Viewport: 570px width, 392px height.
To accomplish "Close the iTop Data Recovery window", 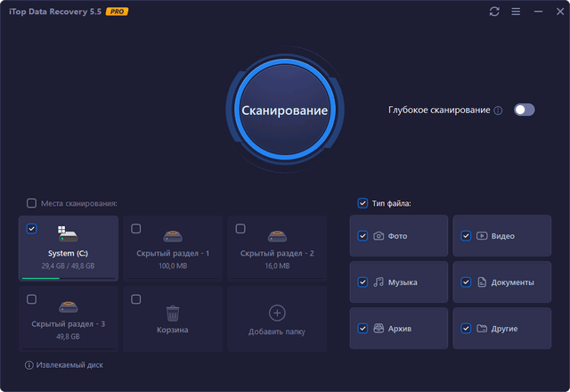I will click(560, 12).
